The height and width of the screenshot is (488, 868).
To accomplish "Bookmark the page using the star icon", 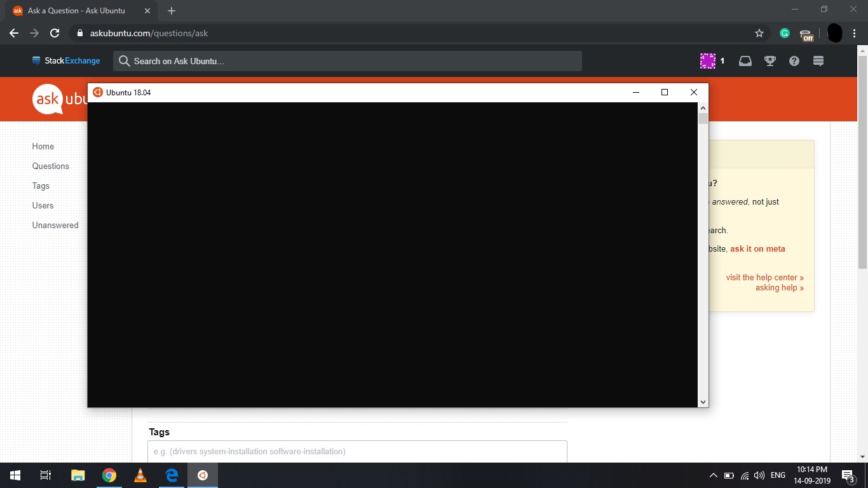I will click(759, 33).
